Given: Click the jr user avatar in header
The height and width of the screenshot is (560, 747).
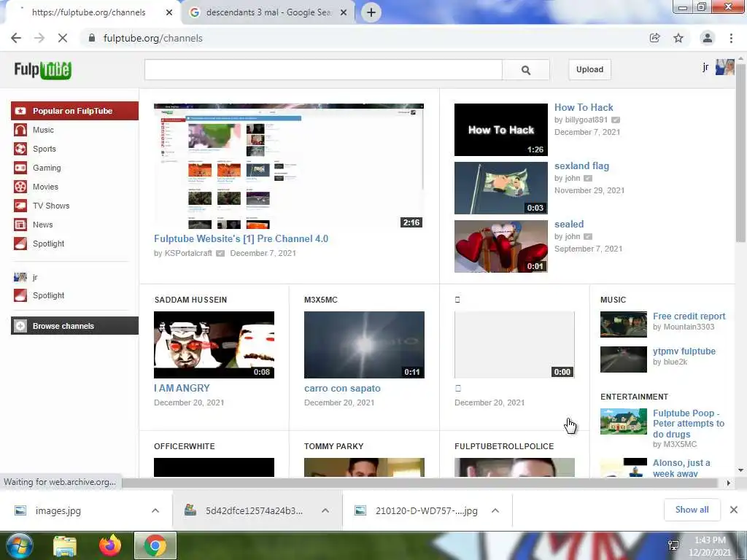Looking at the screenshot, I should 724,67.
